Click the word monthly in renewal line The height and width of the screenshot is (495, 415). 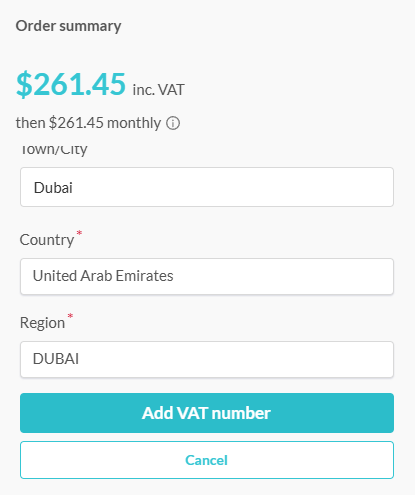(x=134, y=123)
